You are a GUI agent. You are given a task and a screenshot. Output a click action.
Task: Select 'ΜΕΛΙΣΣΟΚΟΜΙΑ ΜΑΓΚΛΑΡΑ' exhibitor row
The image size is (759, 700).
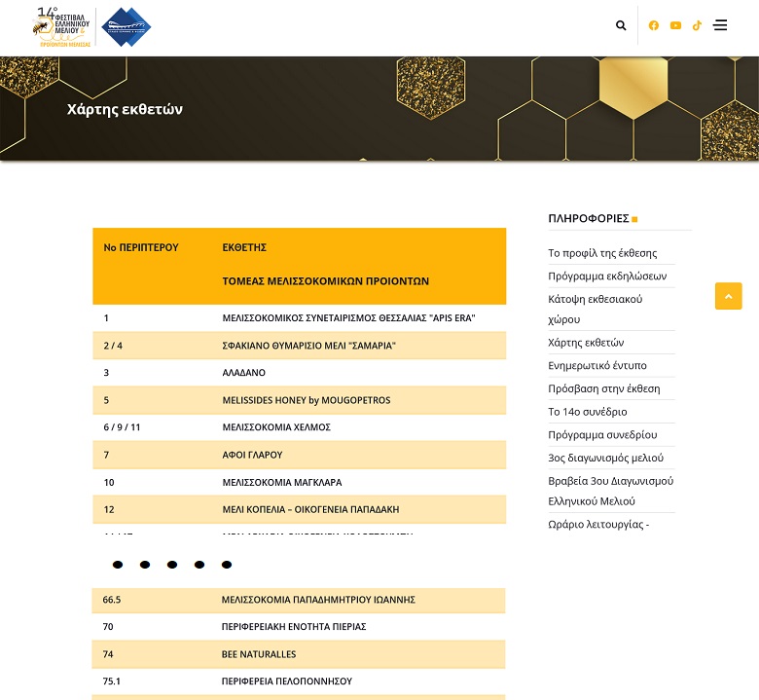[299, 482]
